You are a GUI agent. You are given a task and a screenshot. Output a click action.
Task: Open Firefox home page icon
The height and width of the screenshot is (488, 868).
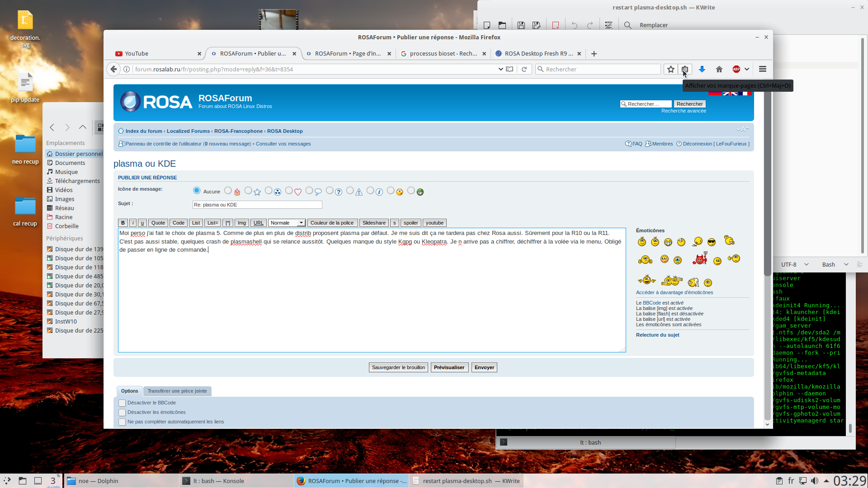coord(719,69)
